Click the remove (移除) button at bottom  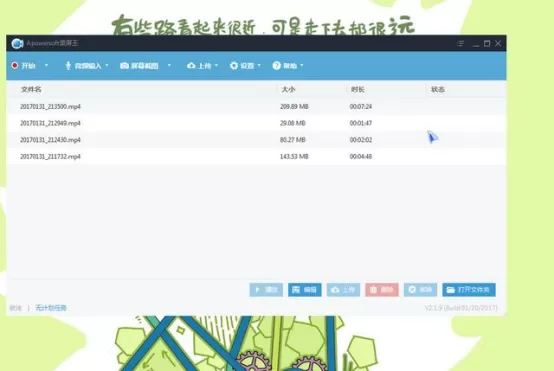coord(420,290)
